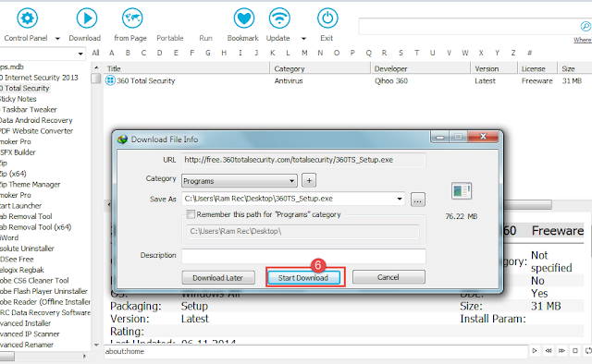
Task: Click the Where link under search box
Action: tap(582, 40)
